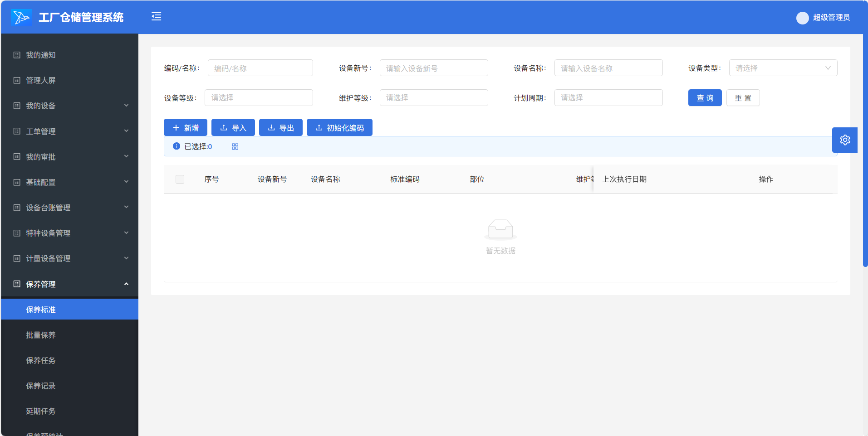Click the 导入 import button
This screenshot has height=436, width=868.
pyautogui.click(x=233, y=128)
